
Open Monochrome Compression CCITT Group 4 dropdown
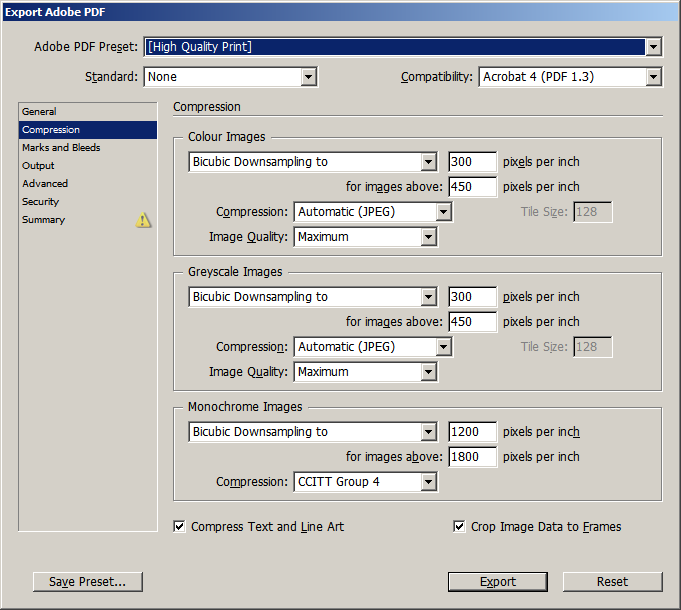[428, 482]
